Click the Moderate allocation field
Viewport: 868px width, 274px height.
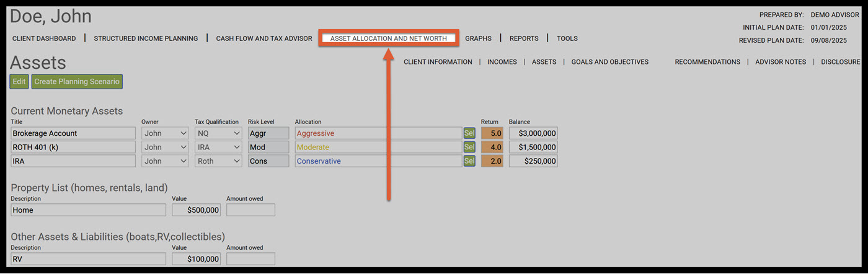(x=378, y=147)
